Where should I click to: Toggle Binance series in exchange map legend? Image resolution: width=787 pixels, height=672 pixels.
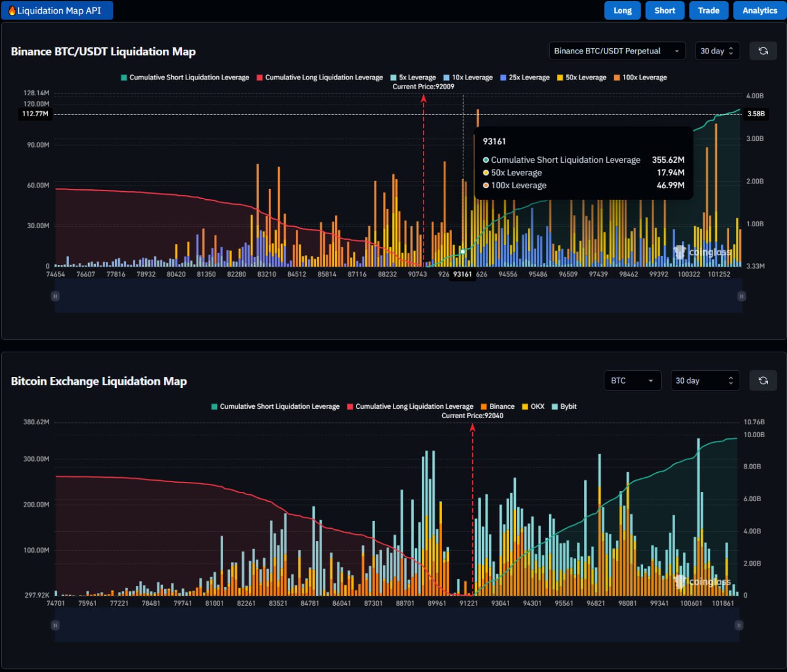click(x=497, y=406)
